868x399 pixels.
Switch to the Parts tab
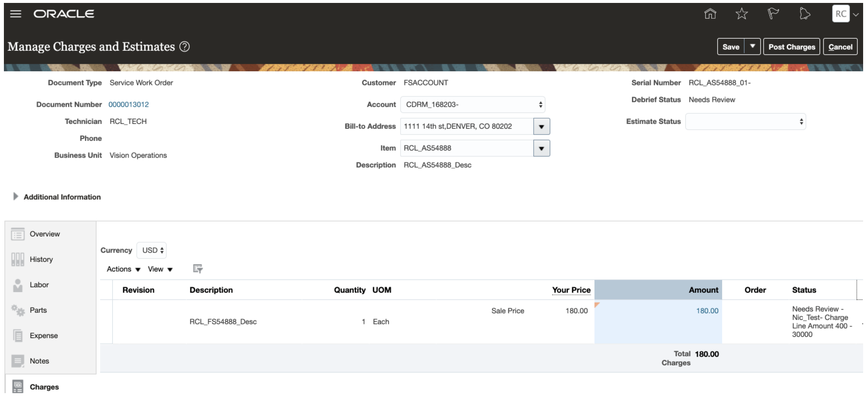point(39,310)
